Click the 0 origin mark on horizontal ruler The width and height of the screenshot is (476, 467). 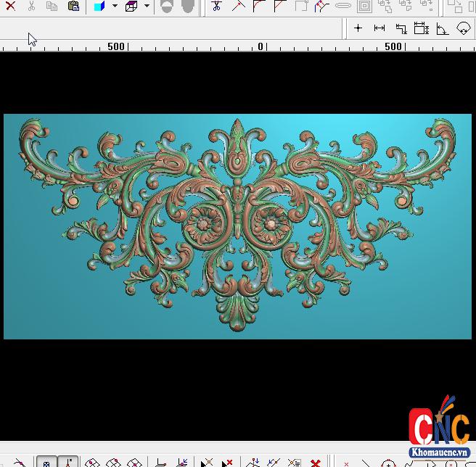(260, 46)
